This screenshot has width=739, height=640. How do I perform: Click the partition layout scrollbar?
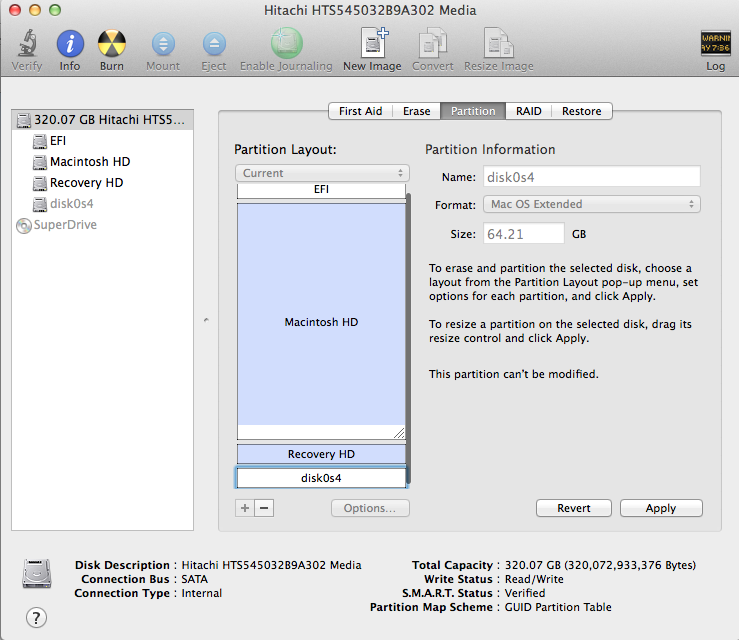click(x=408, y=338)
